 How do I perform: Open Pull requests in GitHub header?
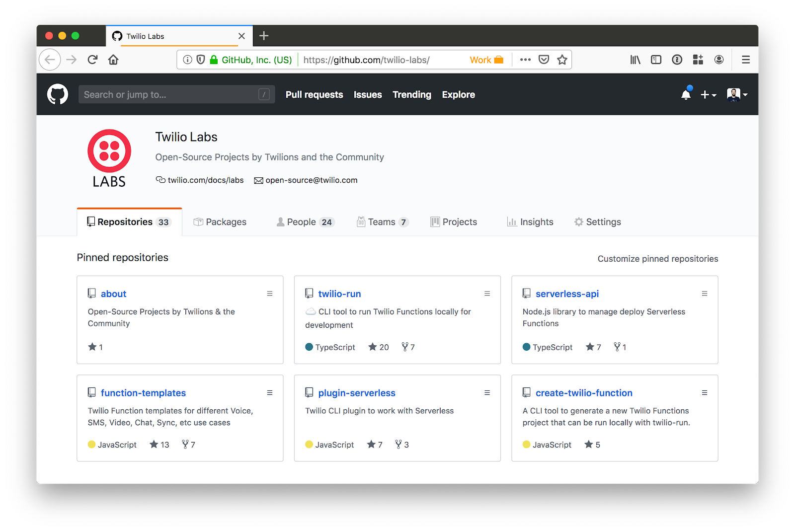pyautogui.click(x=314, y=94)
